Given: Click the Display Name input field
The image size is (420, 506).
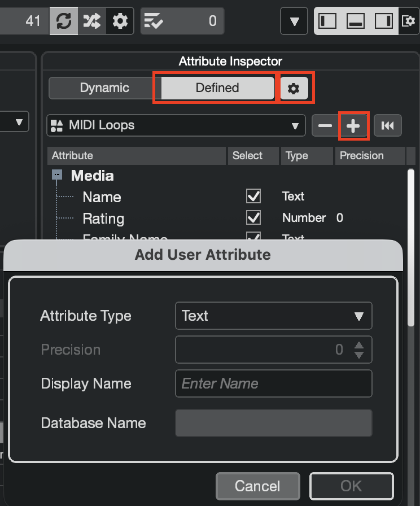Looking at the screenshot, I should pyautogui.click(x=274, y=384).
